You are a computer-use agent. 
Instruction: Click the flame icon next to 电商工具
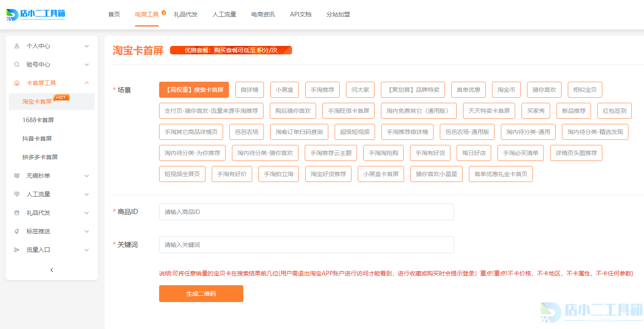[x=164, y=12]
